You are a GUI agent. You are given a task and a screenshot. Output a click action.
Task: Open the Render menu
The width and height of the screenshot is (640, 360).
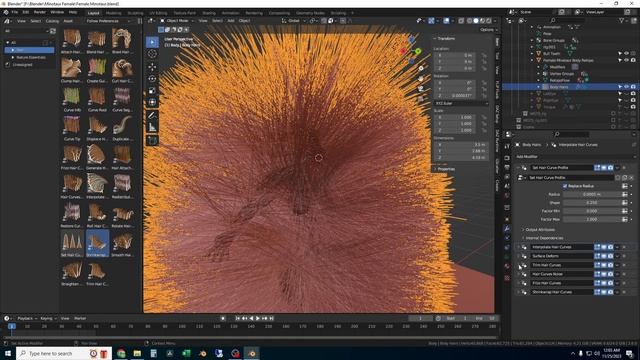[x=40, y=12]
